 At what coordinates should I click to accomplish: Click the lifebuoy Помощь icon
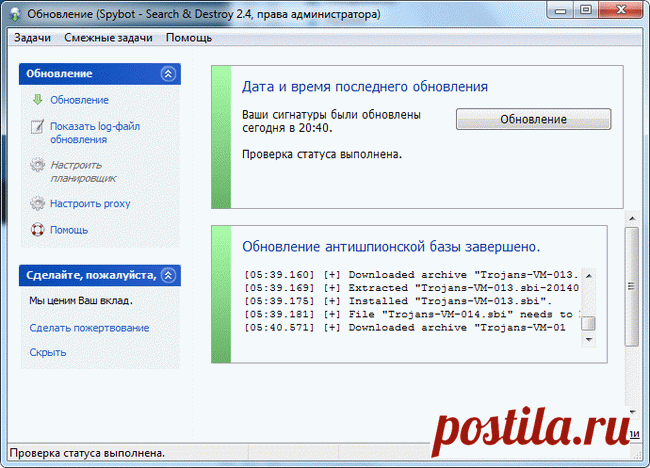37,230
